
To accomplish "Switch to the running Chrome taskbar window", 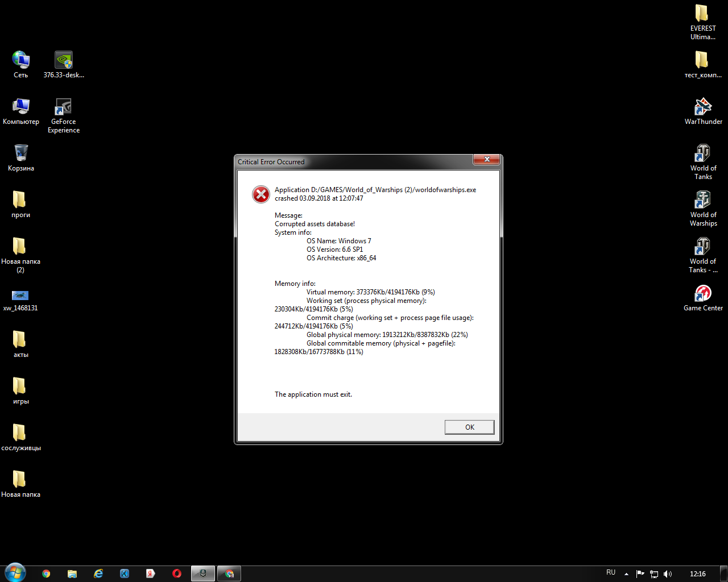I will [229, 573].
